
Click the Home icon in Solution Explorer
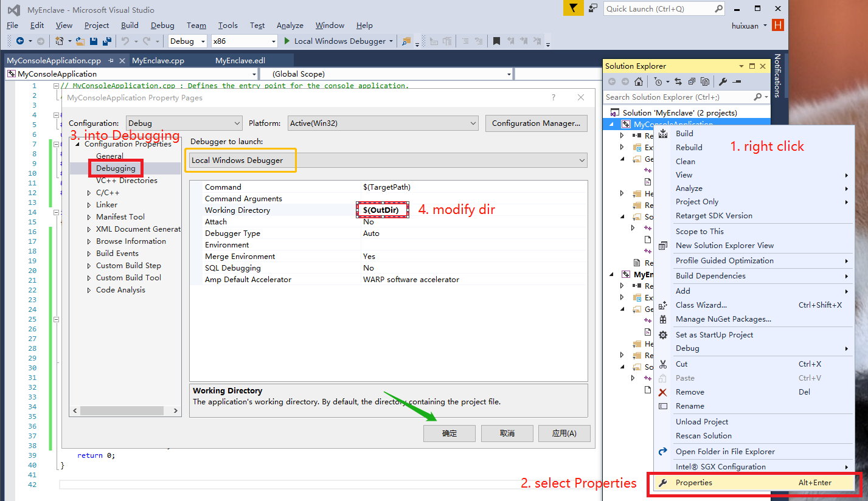[639, 81]
